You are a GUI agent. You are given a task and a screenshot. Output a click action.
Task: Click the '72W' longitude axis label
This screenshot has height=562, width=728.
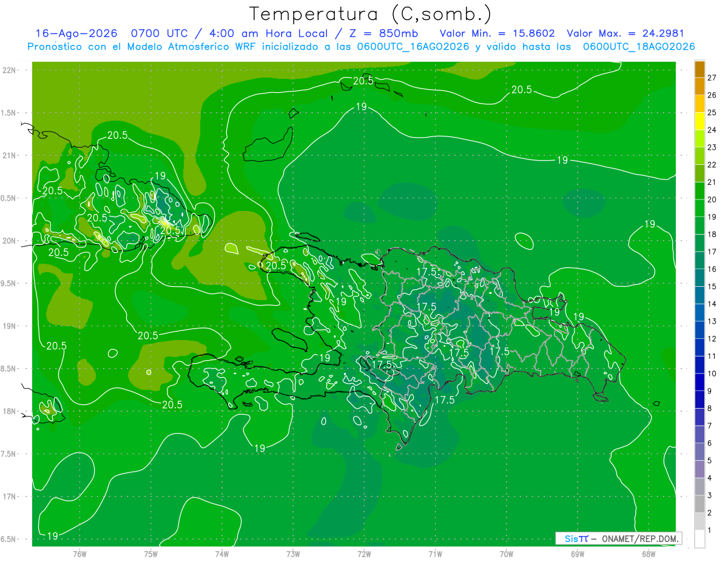[x=364, y=554]
